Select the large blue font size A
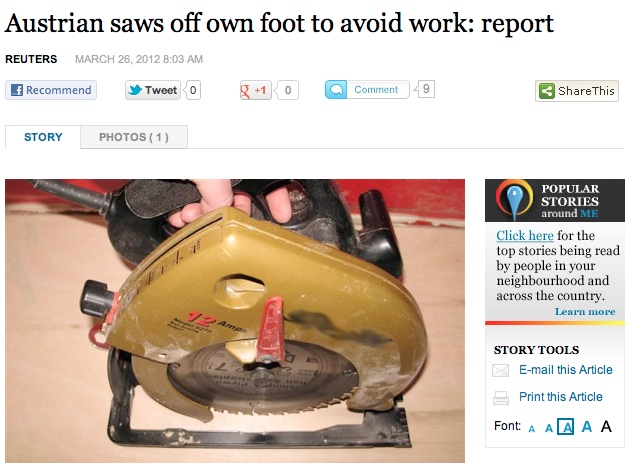Viewport: 633px width, 463px height. pos(587,426)
